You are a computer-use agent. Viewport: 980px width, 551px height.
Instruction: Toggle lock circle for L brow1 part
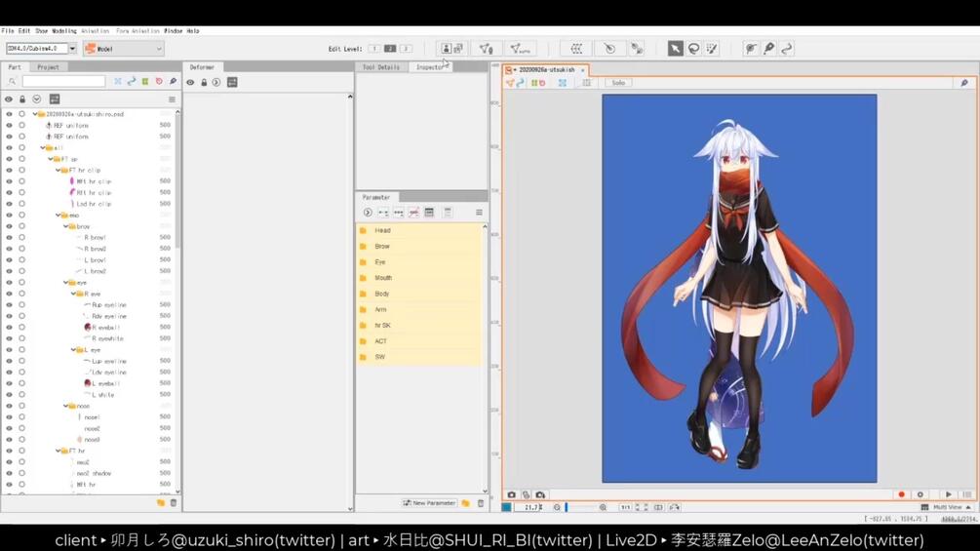tap(21, 259)
